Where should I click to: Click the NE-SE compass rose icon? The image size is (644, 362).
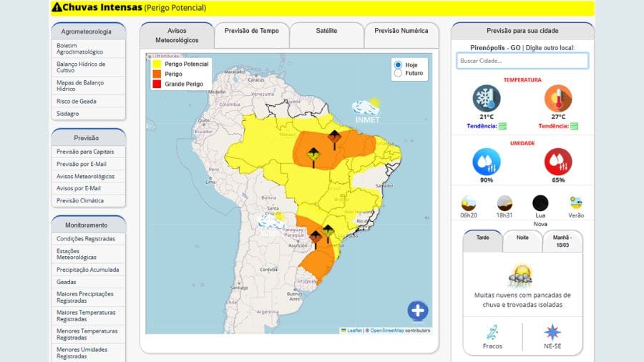(552, 333)
